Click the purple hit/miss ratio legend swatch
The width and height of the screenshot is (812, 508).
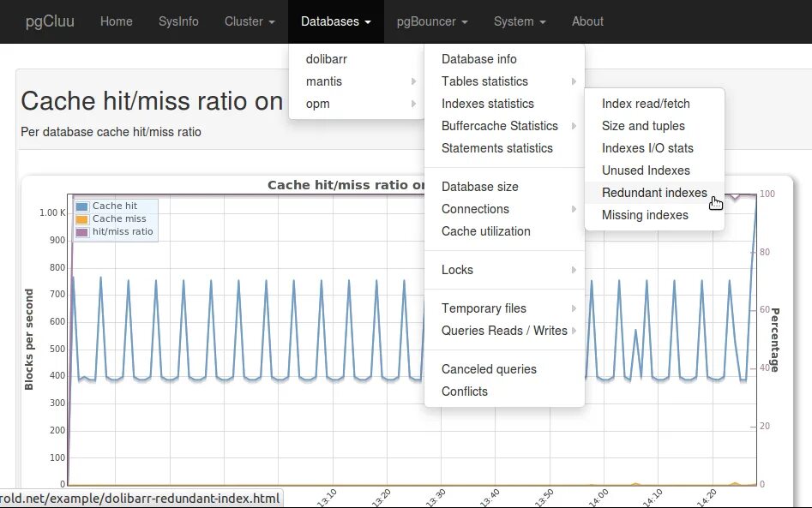point(81,232)
